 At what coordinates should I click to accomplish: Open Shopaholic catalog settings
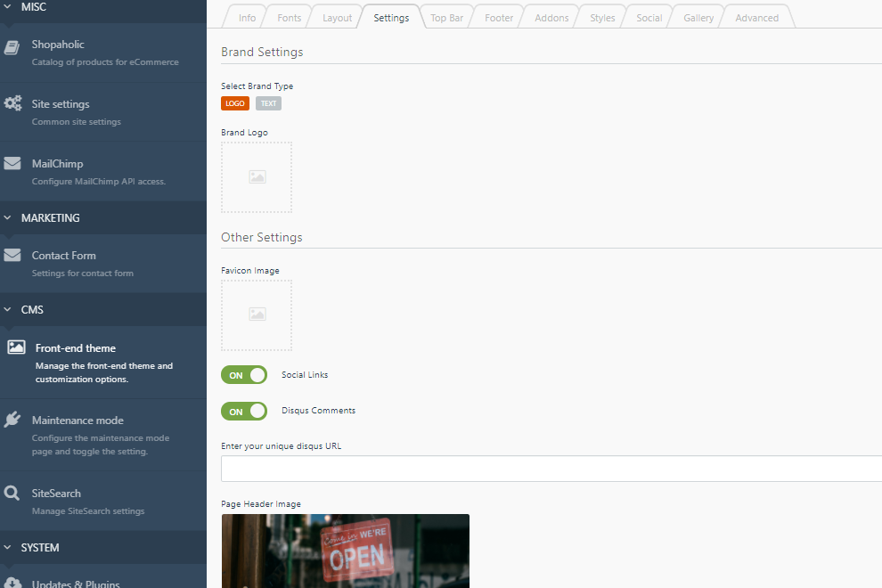tap(103, 53)
